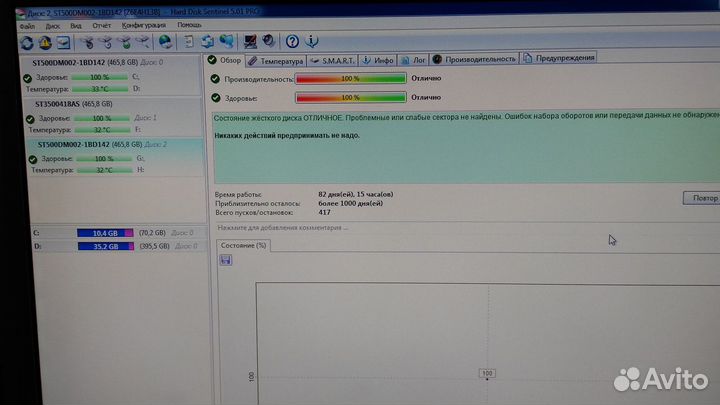Click the second disk test toolbar icon
Screen dimensions: 720x405
pyautogui.click(x=106, y=43)
